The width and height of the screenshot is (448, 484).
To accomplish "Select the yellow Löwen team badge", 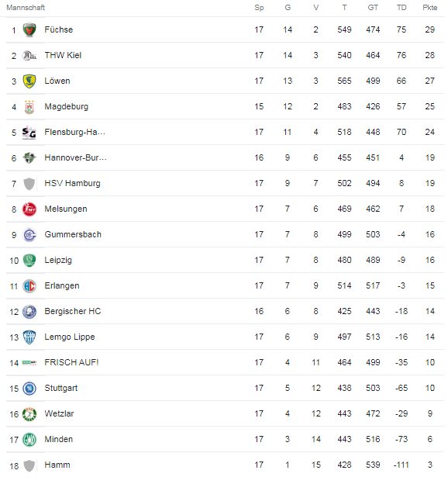I will click(29, 81).
